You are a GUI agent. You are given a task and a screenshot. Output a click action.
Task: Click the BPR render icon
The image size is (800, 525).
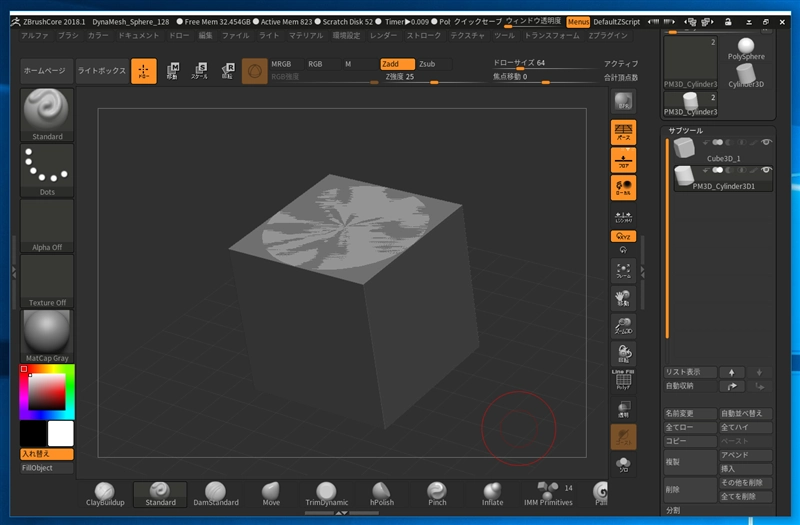click(623, 102)
